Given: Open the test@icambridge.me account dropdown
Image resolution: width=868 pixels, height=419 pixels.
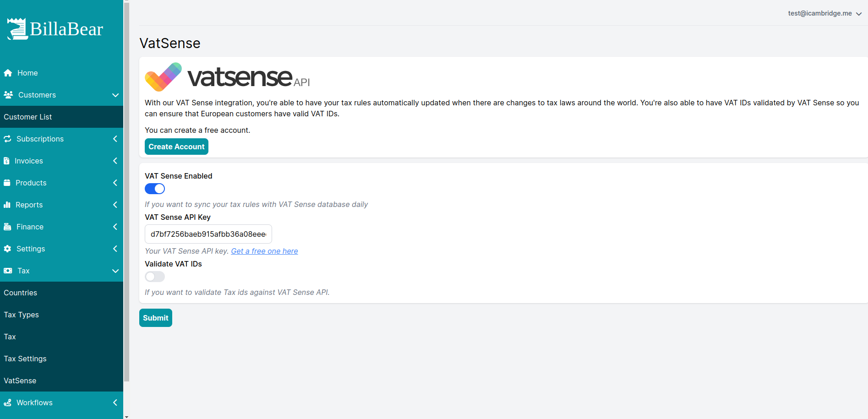Looking at the screenshot, I should coord(825,13).
